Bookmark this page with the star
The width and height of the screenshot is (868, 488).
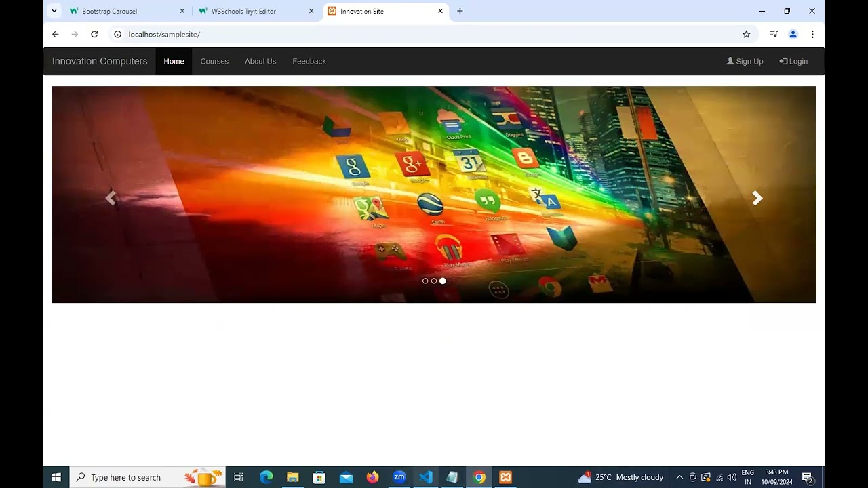[747, 34]
